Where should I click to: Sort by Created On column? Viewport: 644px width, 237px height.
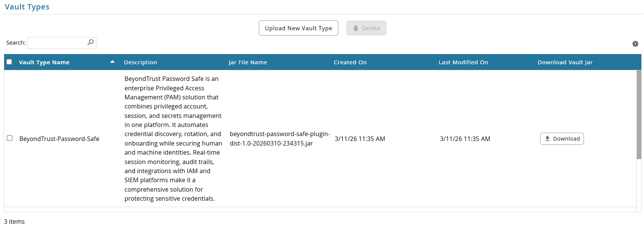point(350,62)
